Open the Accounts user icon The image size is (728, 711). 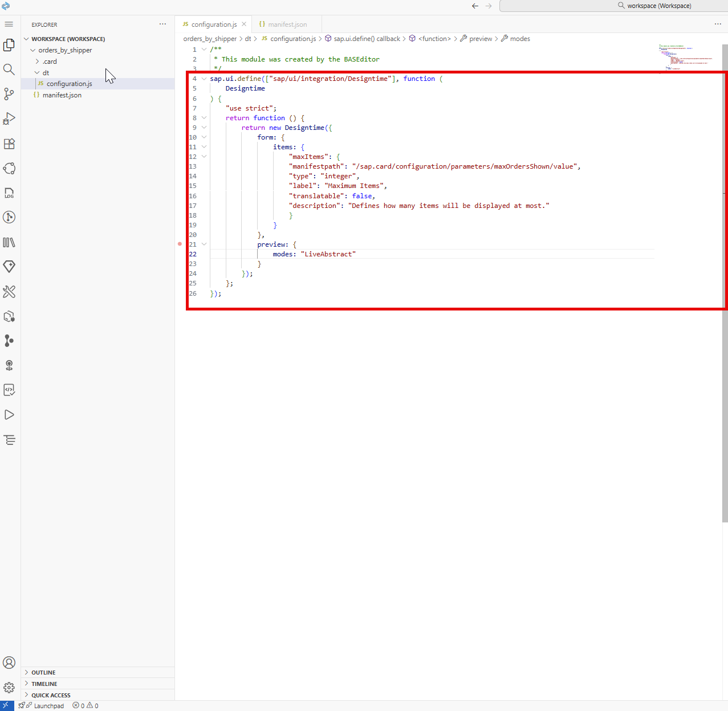pyautogui.click(x=9, y=663)
